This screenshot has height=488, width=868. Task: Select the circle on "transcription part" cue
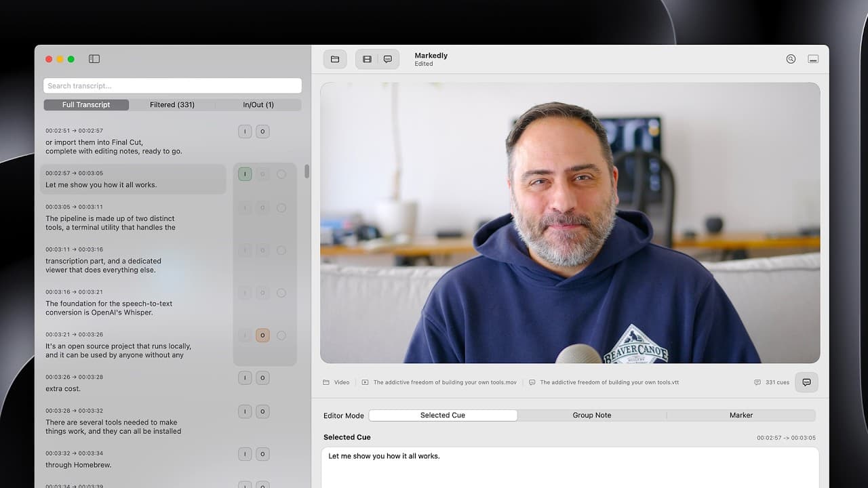tap(281, 251)
